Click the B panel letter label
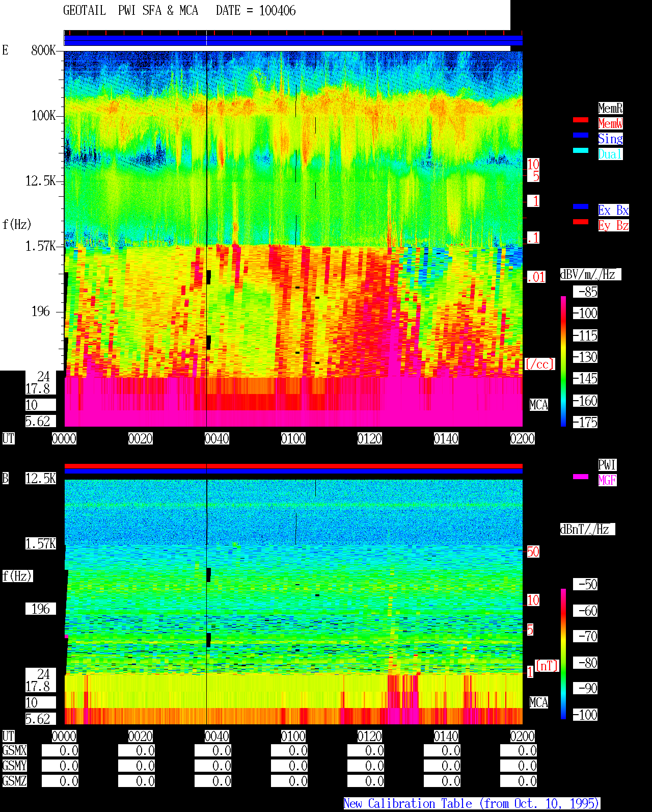Viewport: 652px width, 812px height. [x=6, y=478]
